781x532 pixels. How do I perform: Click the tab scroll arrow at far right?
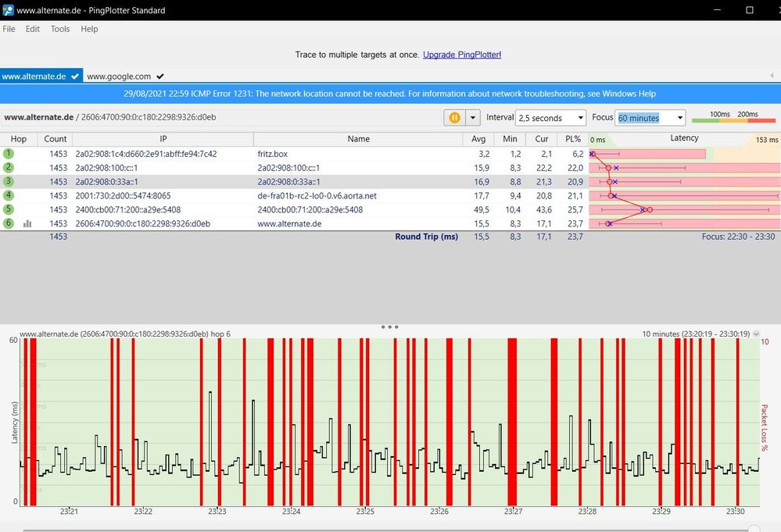click(x=772, y=76)
